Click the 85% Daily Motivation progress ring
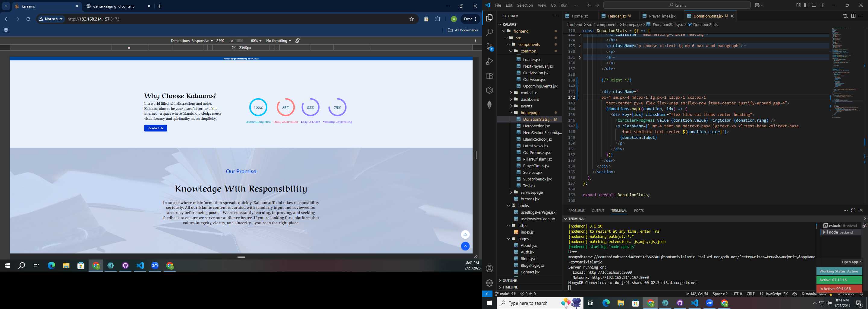This screenshot has height=309, width=868. coord(286,108)
